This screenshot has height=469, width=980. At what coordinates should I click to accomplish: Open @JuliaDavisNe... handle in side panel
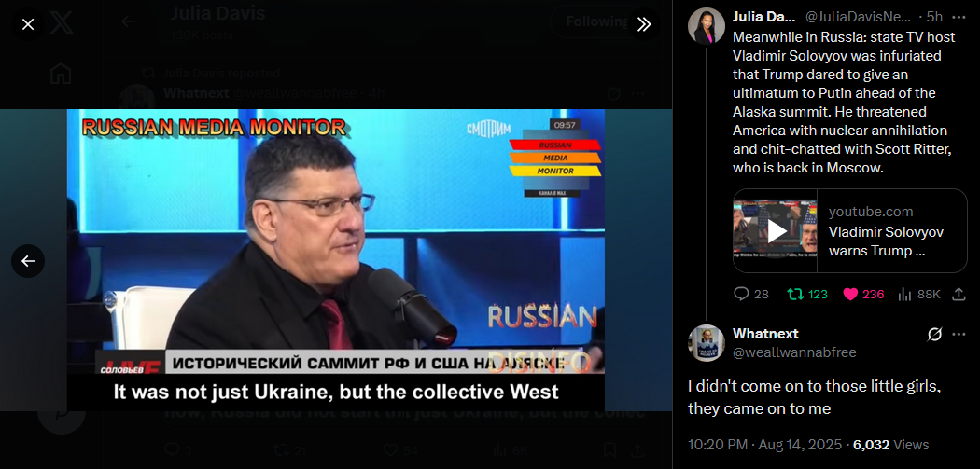[x=858, y=18]
